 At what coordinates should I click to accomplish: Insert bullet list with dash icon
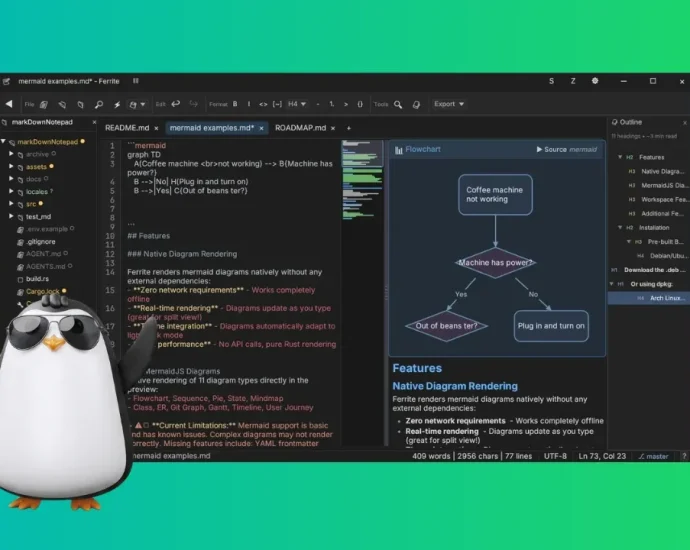(318, 104)
